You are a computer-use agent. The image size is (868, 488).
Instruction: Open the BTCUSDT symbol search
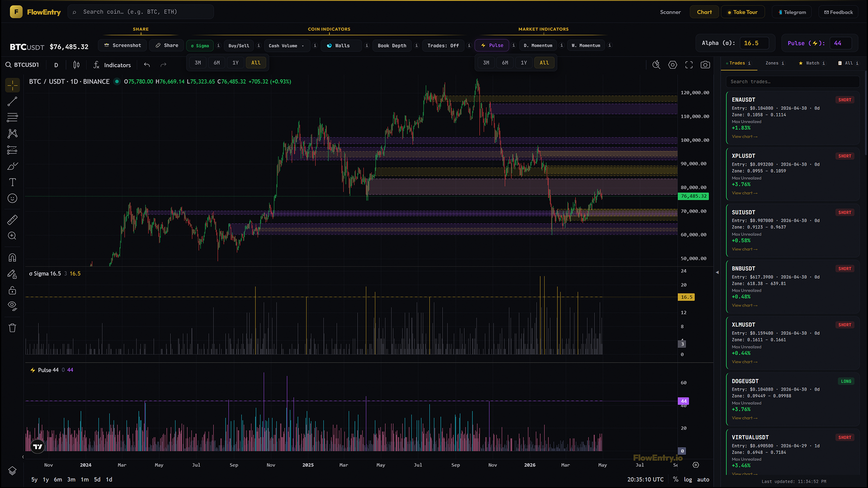pyautogui.click(x=23, y=65)
